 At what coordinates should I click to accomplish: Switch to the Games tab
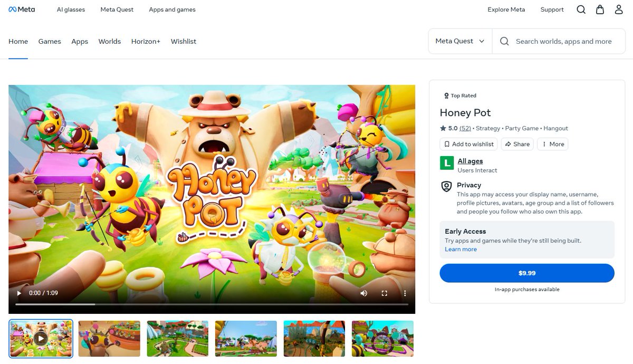pos(50,41)
